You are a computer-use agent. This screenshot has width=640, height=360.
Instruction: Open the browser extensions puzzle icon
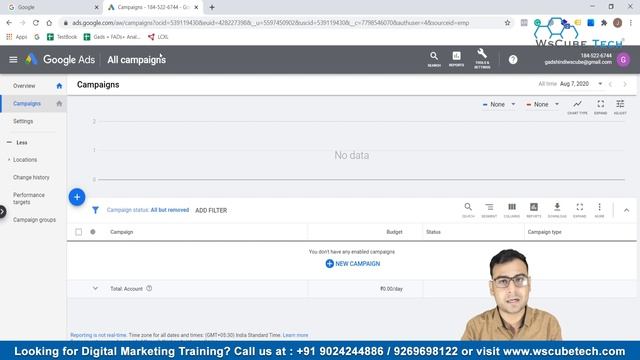604,23
